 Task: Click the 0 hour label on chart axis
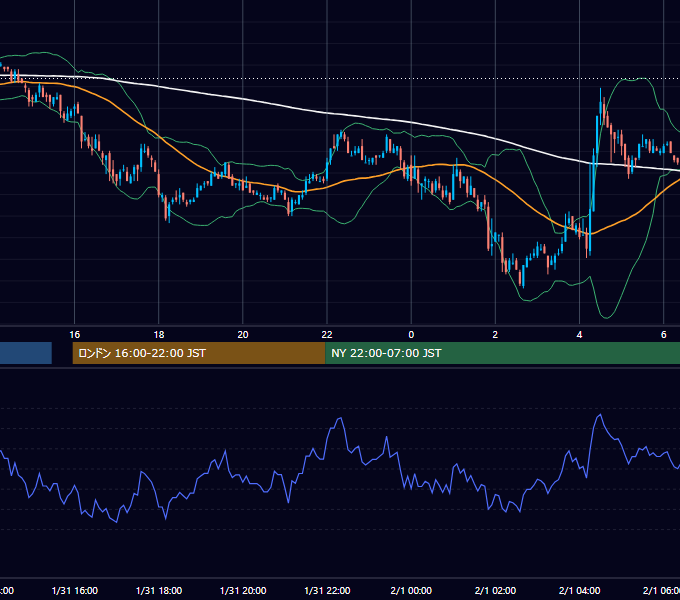click(411, 334)
